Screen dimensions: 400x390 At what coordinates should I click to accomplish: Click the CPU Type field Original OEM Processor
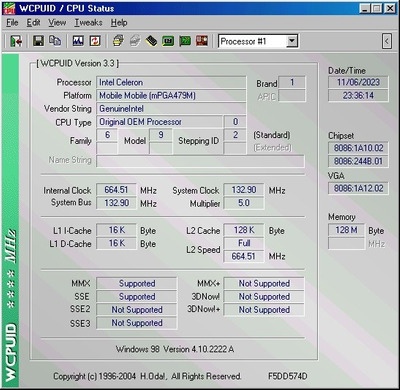pyautogui.click(x=159, y=122)
